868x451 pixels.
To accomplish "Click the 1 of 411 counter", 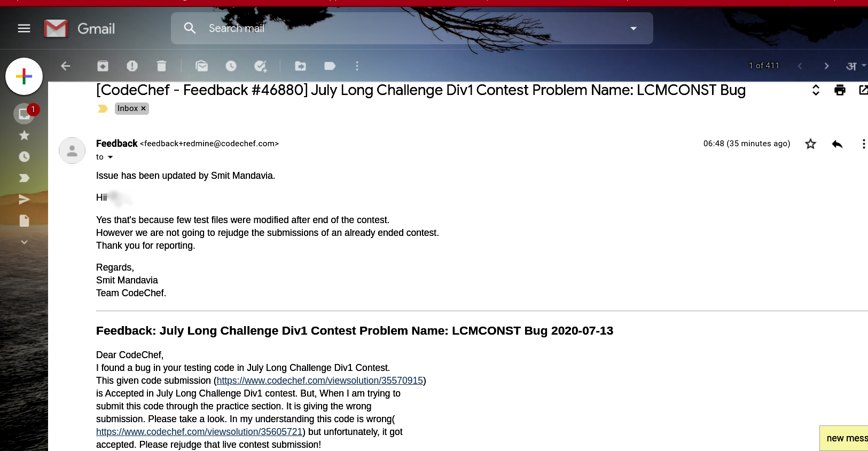I will [x=764, y=66].
